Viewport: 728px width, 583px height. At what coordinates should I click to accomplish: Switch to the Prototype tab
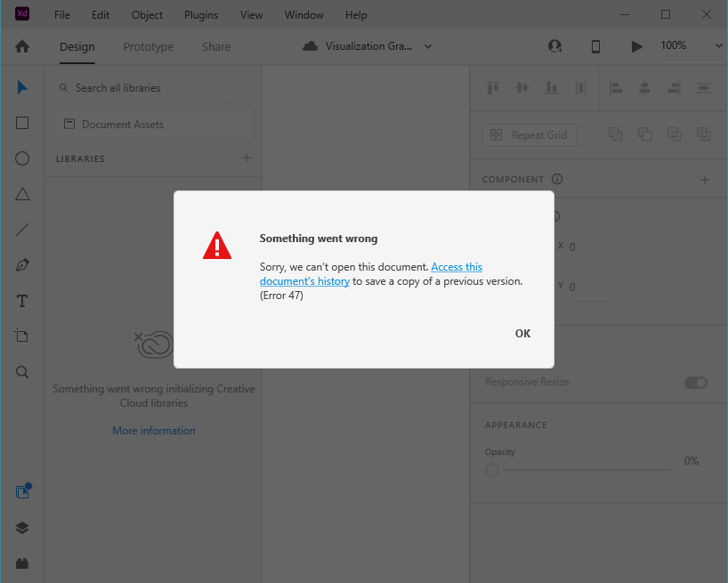coord(148,46)
